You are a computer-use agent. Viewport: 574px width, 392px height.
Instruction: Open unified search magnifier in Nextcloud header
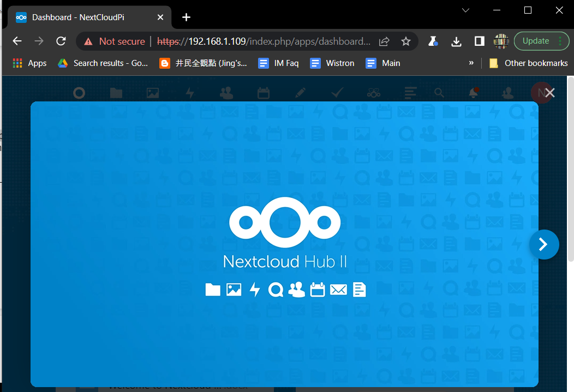click(x=439, y=93)
